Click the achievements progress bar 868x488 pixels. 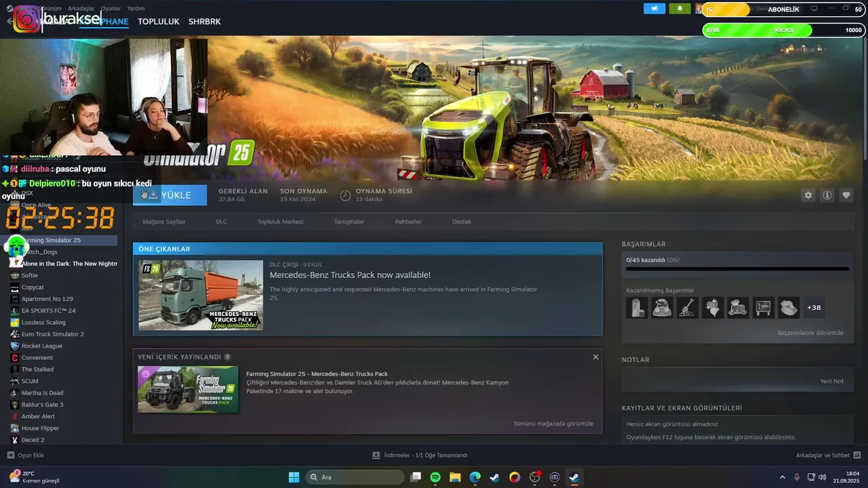pyautogui.click(x=737, y=268)
